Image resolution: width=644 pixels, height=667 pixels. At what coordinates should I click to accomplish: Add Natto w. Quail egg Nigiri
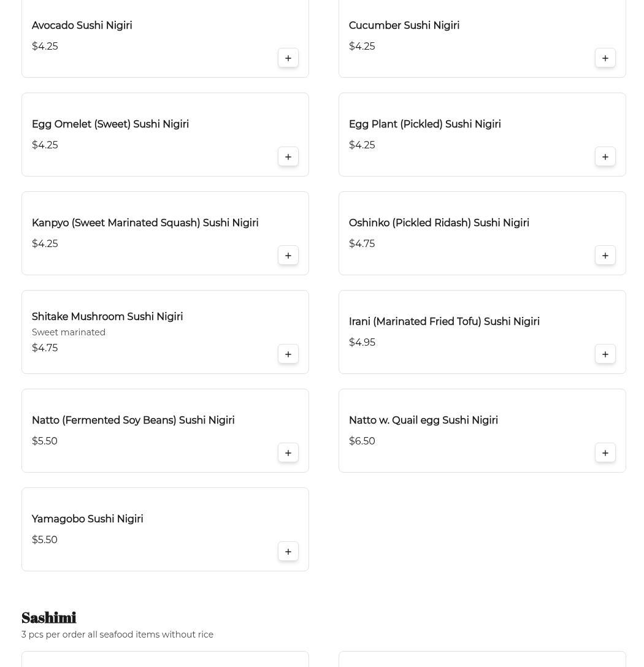click(x=605, y=453)
